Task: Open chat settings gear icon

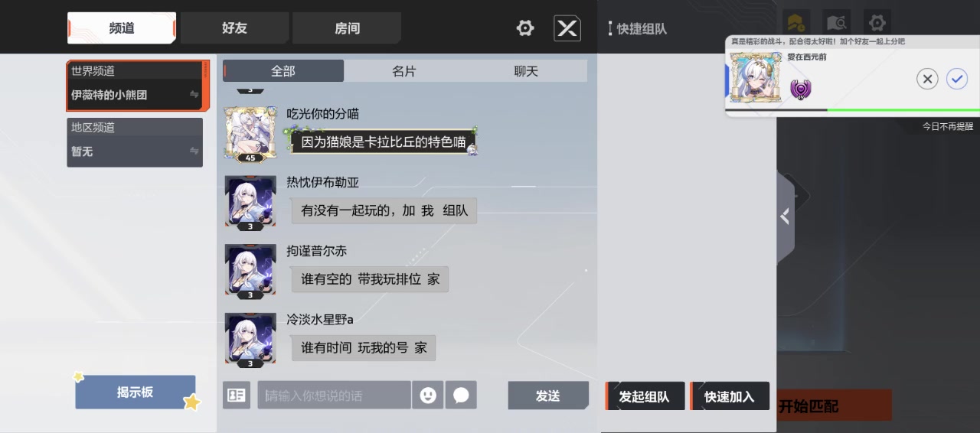Action: click(525, 28)
